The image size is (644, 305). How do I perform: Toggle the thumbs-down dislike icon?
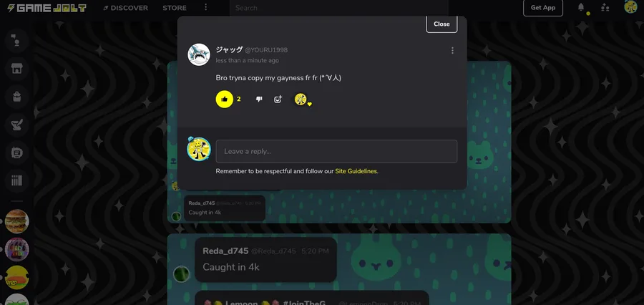(259, 99)
